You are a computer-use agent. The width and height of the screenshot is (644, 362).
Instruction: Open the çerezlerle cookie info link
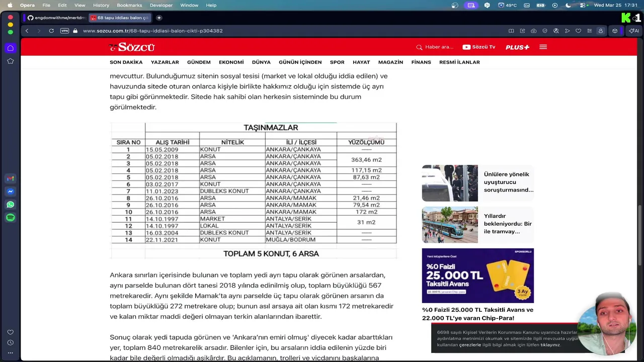(470, 345)
